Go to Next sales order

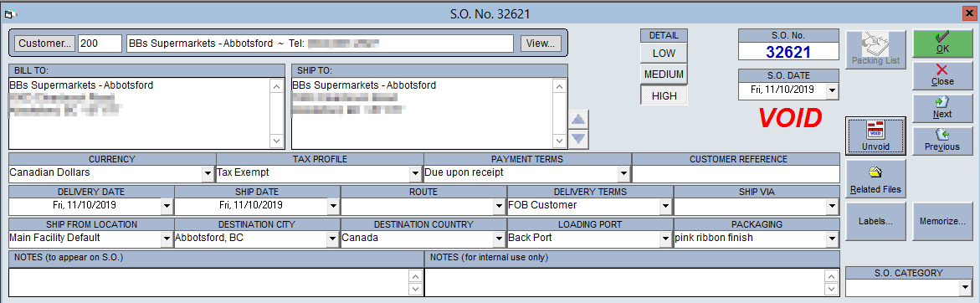[x=942, y=109]
